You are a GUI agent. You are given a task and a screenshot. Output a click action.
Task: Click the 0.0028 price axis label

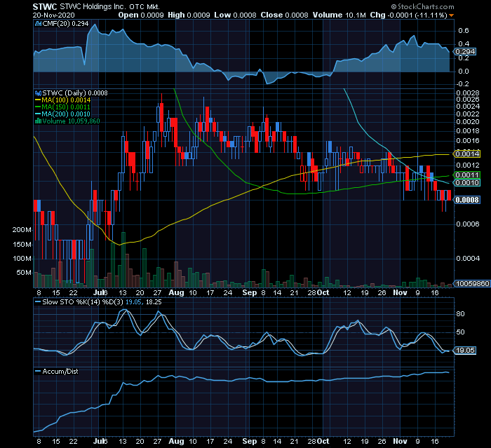click(468, 93)
